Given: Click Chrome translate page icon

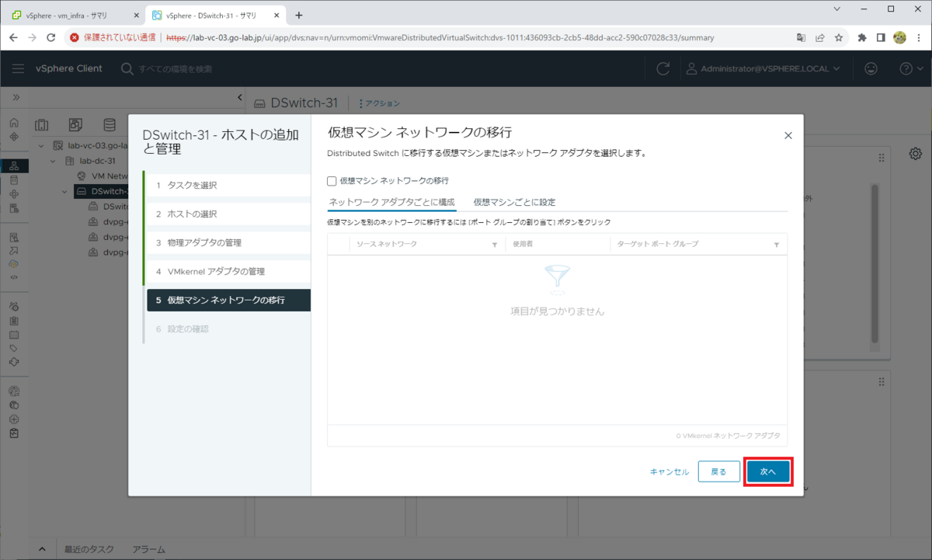Looking at the screenshot, I should point(802,37).
